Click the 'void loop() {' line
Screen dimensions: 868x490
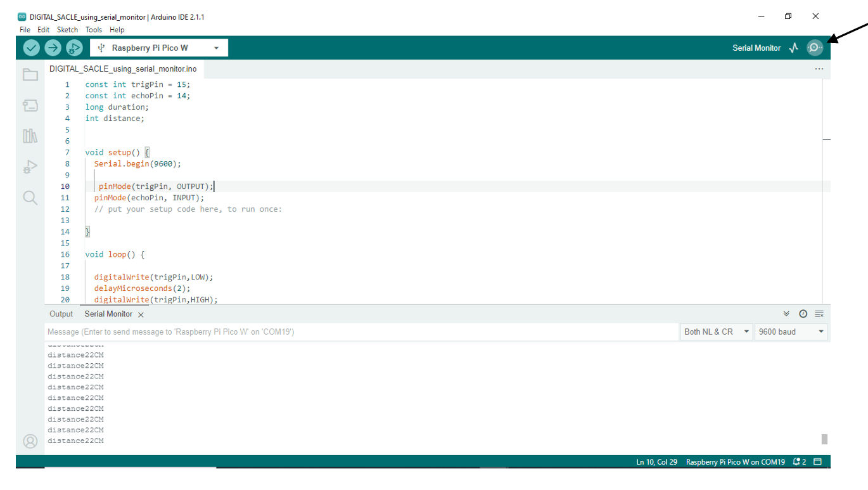click(x=115, y=254)
